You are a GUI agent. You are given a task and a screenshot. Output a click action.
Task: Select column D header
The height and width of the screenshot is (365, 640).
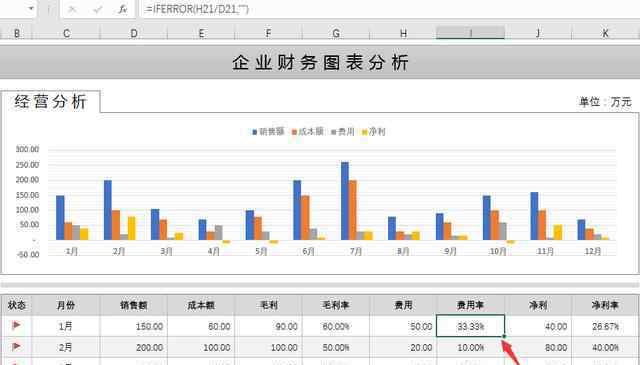click(x=134, y=33)
